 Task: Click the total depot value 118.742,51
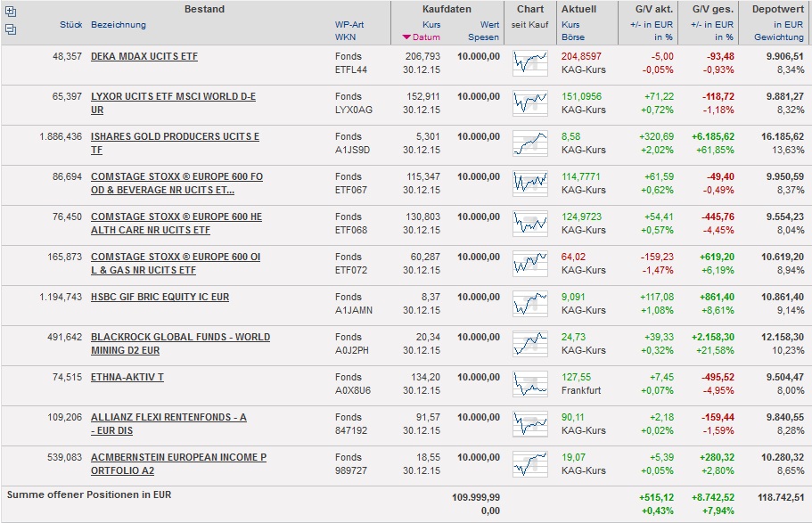pyautogui.click(x=781, y=497)
